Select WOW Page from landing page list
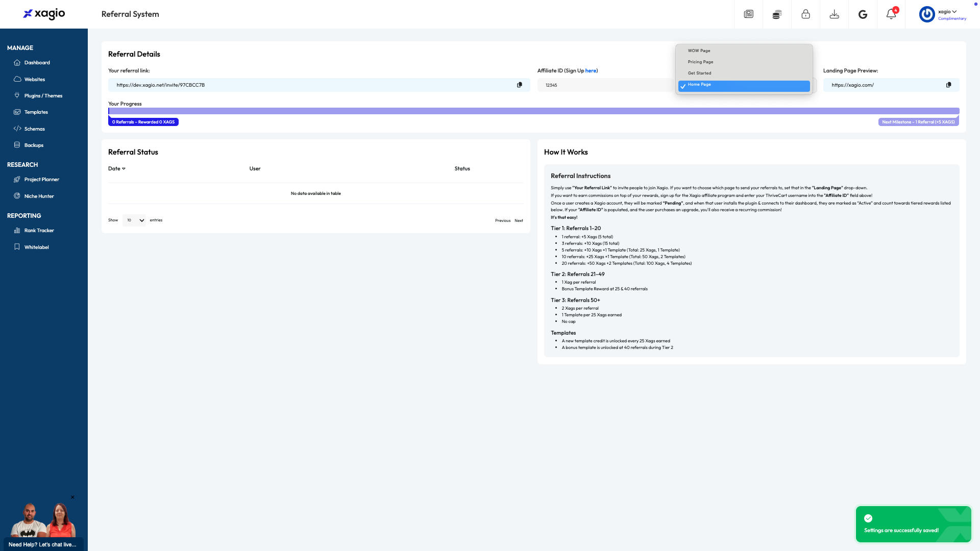Screen dimensions: 980x551 point(744,51)
